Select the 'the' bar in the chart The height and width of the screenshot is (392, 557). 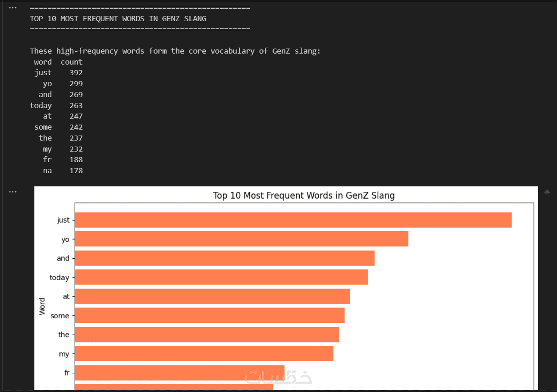(x=207, y=335)
